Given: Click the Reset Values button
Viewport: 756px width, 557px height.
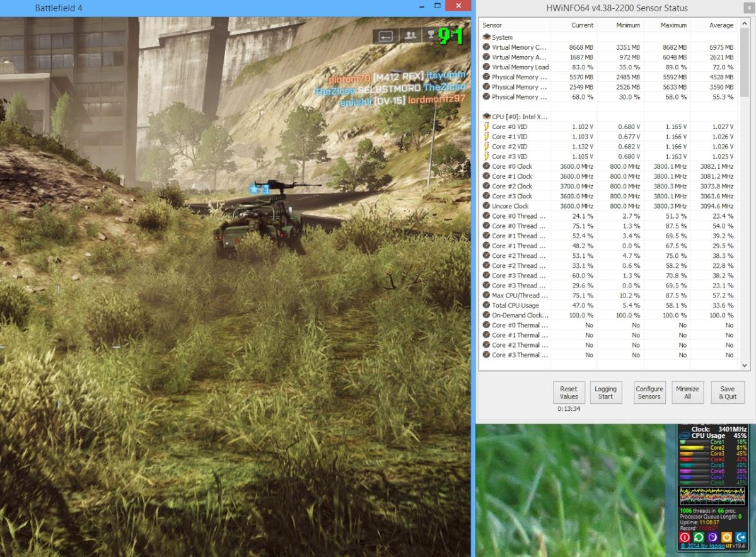Looking at the screenshot, I should pos(569,393).
